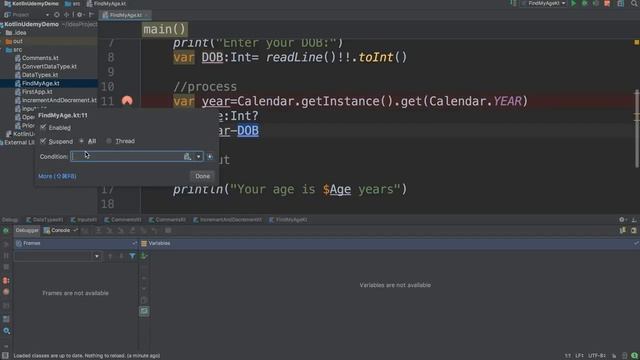Stop the process with the red stop icon
640x360 pixels.
tap(607, 4)
